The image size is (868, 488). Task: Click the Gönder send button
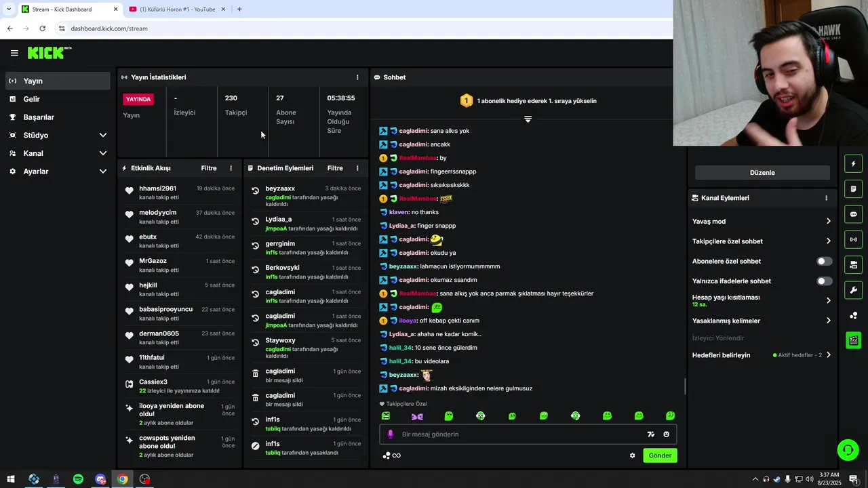click(660, 455)
